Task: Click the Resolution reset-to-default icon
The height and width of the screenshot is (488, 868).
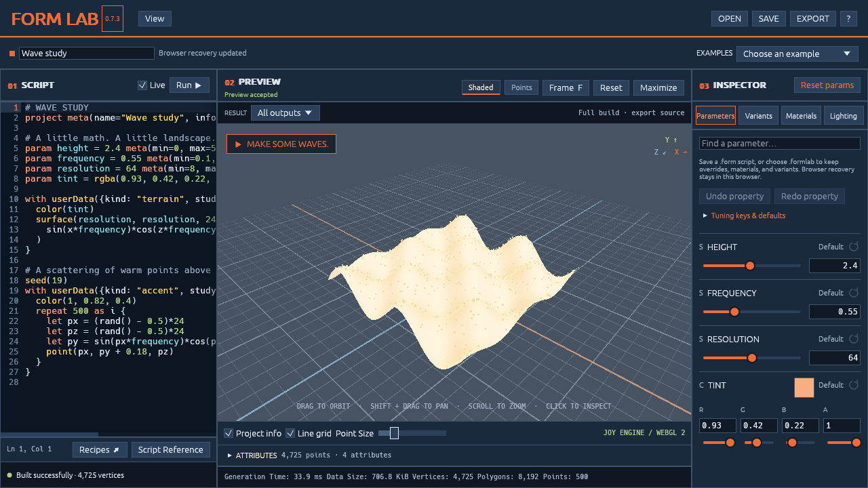Action: [854, 339]
